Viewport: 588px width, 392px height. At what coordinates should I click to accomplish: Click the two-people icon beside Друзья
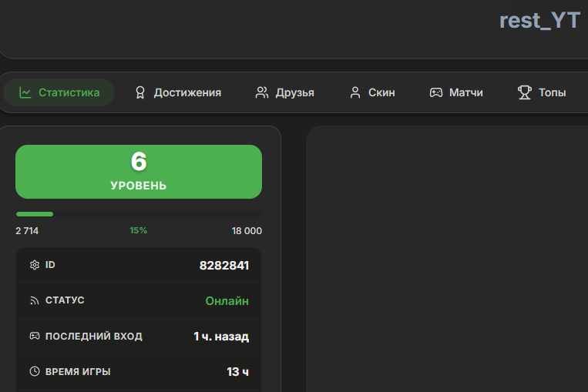[262, 92]
